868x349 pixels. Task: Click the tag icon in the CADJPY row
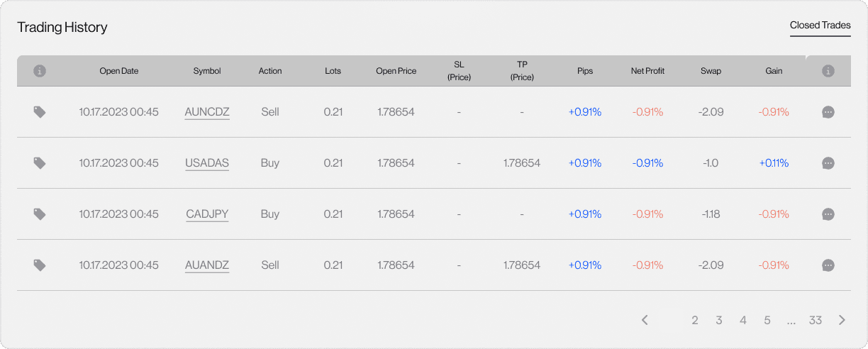click(40, 214)
